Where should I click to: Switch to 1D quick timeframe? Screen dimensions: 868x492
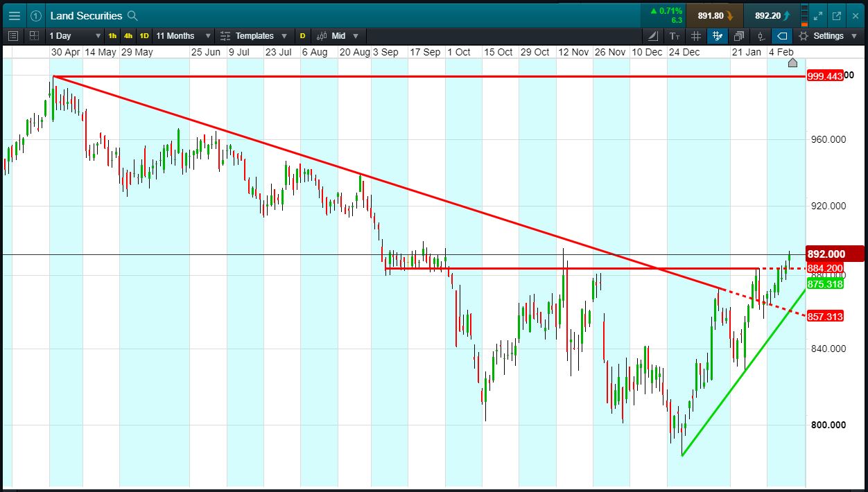point(144,35)
